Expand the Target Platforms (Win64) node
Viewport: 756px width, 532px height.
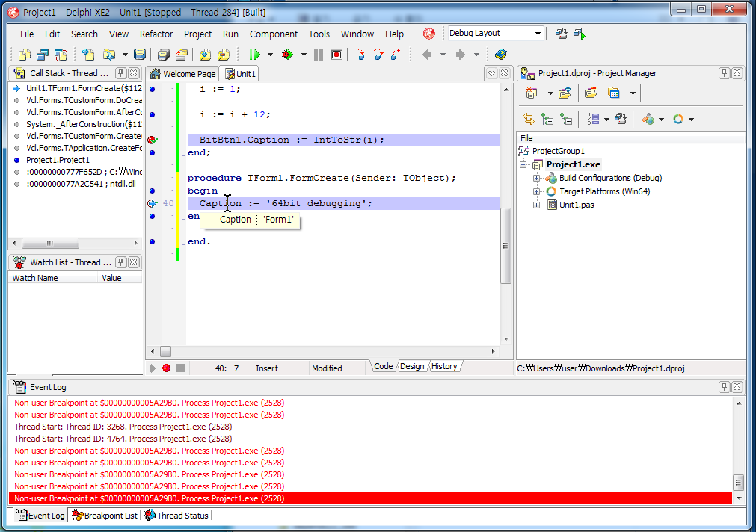(536, 191)
